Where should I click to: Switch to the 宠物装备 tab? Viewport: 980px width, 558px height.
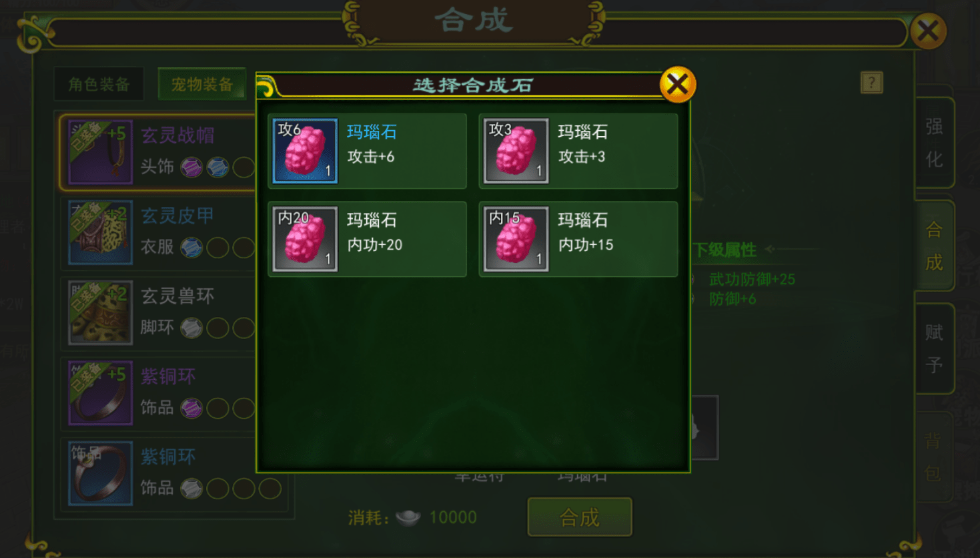[202, 85]
